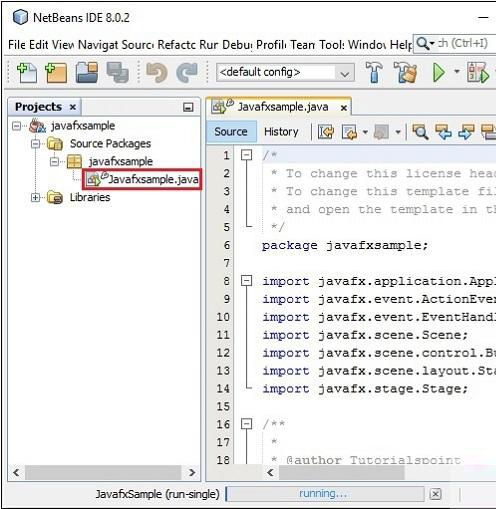The height and width of the screenshot is (509, 496).
Task: Open the Run Project dropdown arrow
Action: (457, 71)
